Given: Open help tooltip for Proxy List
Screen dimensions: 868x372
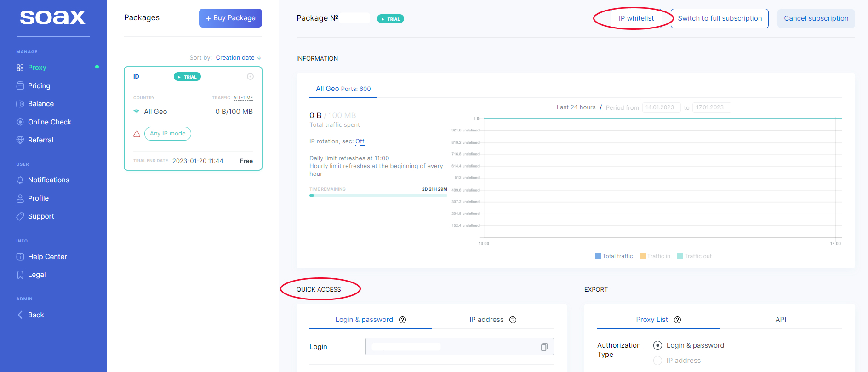Looking at the screenshot, I should [x=678, y=320].
